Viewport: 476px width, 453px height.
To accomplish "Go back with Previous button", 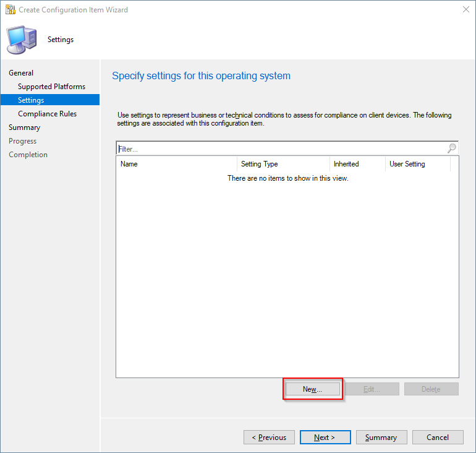I will 269,437.
